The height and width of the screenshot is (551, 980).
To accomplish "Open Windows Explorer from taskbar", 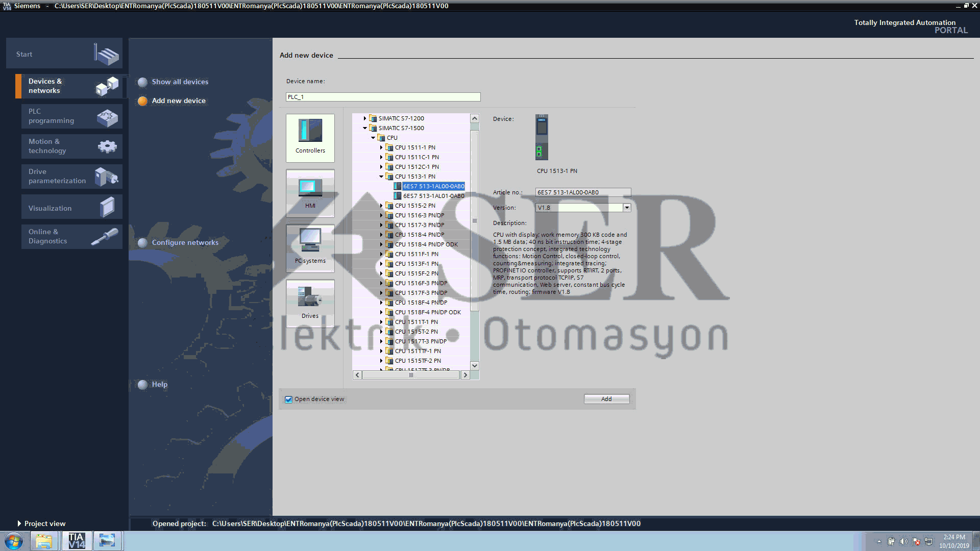I will pyautogui.click(x=44, y=541).
